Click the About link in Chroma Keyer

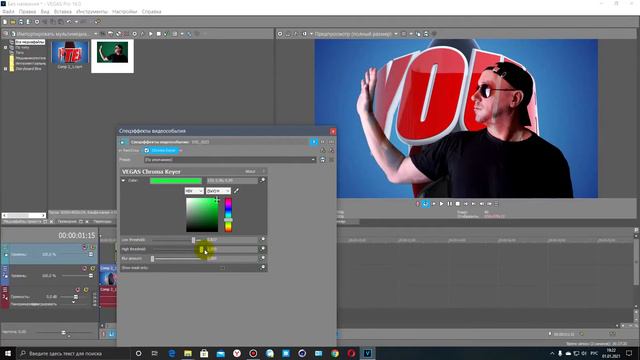click(250, 171)
